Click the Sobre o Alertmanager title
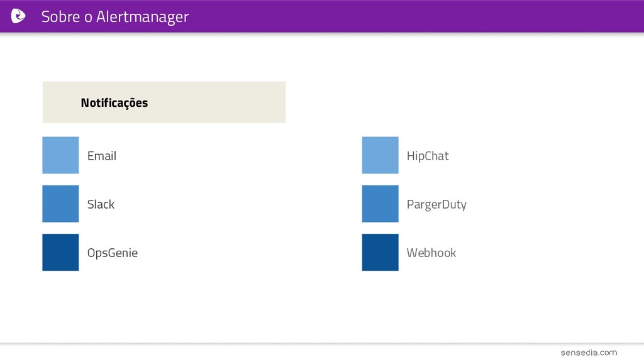This screenshot has width=644, height=362. [x=115, y=17]
